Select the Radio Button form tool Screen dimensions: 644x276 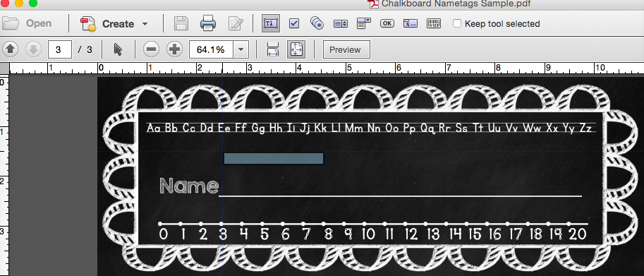point(317,23)
